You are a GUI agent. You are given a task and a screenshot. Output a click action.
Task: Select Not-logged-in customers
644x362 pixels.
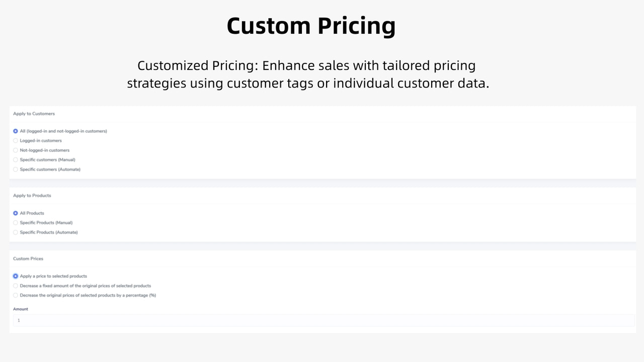click(44, 150)
